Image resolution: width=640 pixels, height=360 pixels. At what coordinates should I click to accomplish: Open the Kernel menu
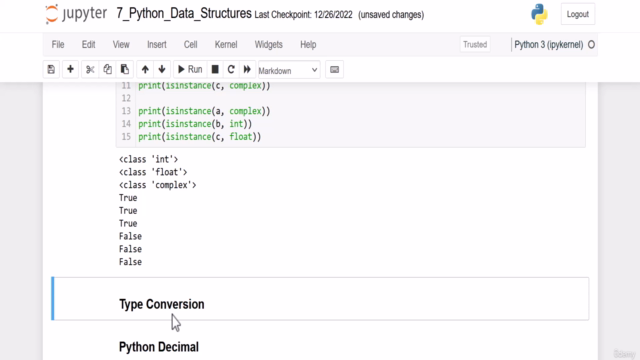coord(226,44)
